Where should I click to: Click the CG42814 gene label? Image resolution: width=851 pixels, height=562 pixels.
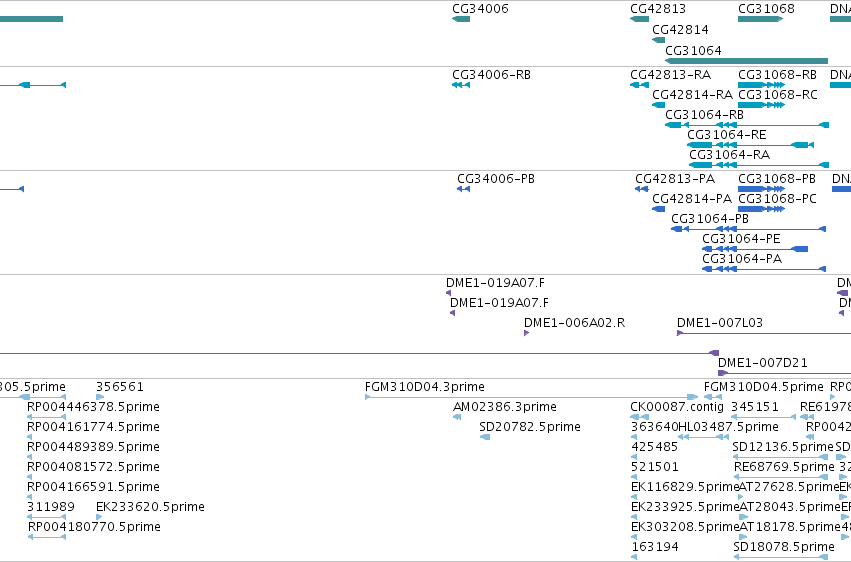tap(680, 29)
